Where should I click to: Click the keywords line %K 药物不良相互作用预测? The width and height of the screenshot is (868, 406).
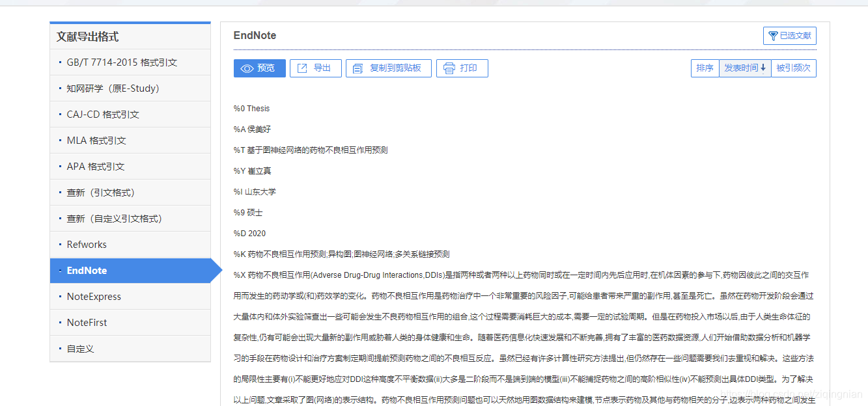(x=341, y=254)
